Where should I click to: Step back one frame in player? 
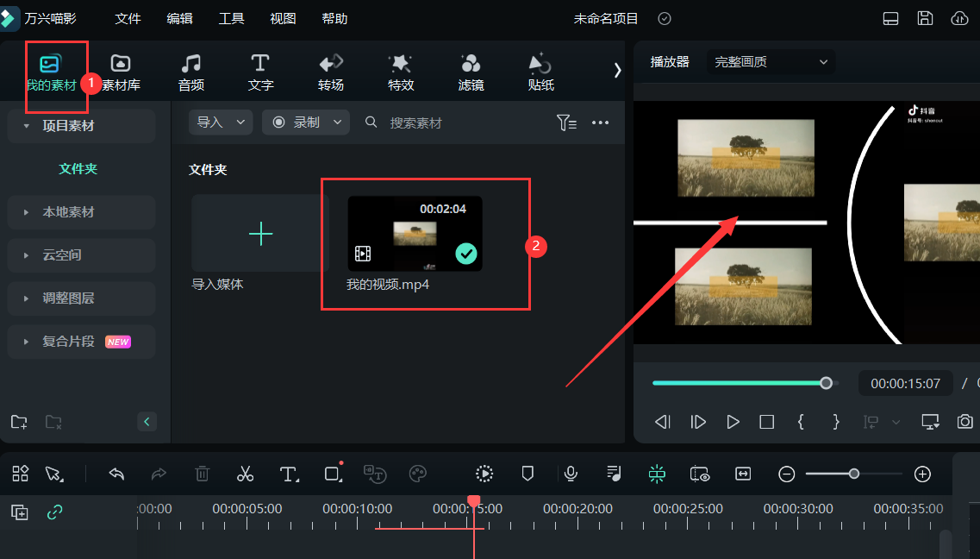coord(663,422)
